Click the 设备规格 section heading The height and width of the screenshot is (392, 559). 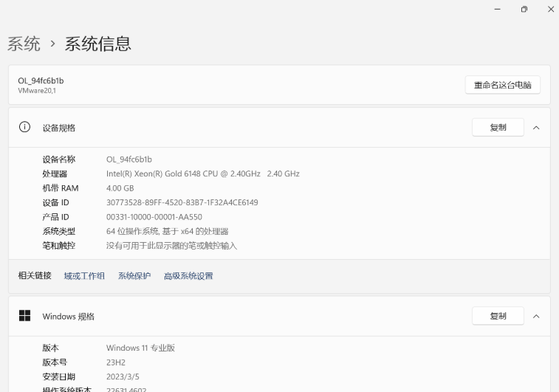59,128
